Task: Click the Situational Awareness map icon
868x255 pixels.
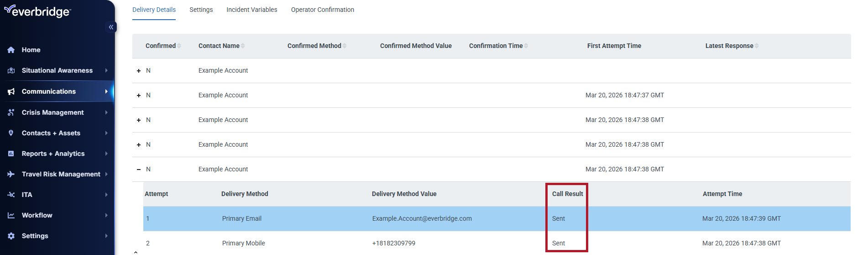Action: (11, 70)
